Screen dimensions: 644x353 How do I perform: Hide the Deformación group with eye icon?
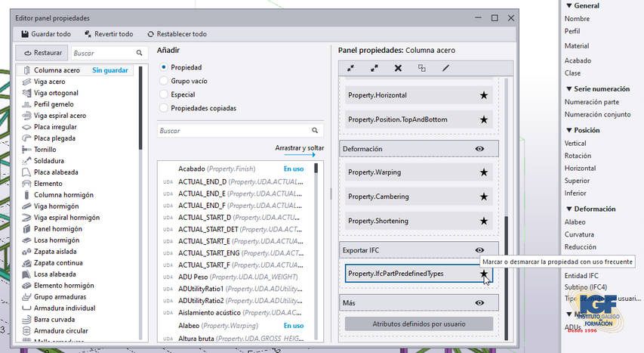[479, 149]
